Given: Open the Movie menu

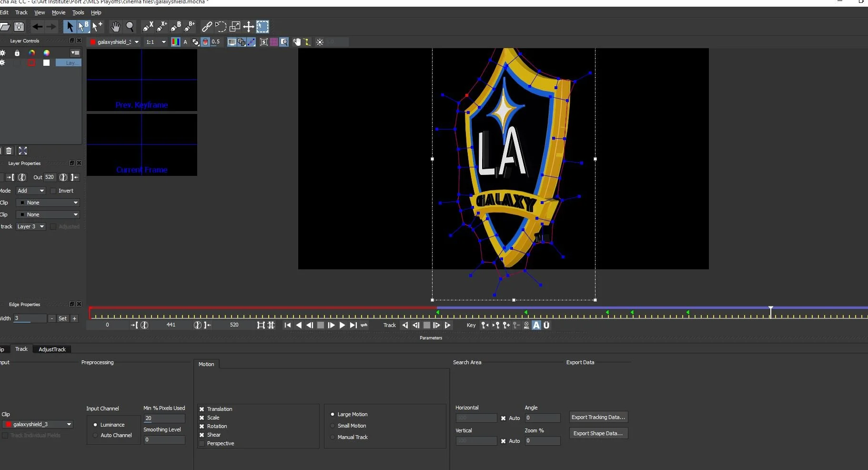Looking at the screenshot, I should coord(59,12).
